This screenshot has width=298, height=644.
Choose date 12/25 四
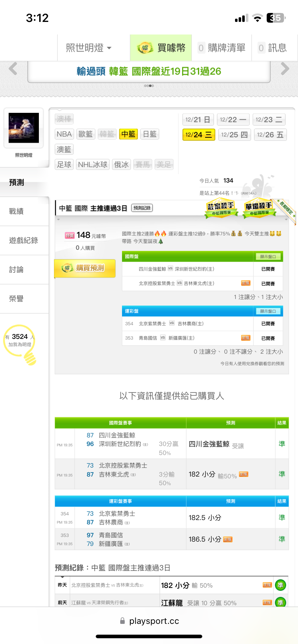pyautogui.click(x=234, y=135)
